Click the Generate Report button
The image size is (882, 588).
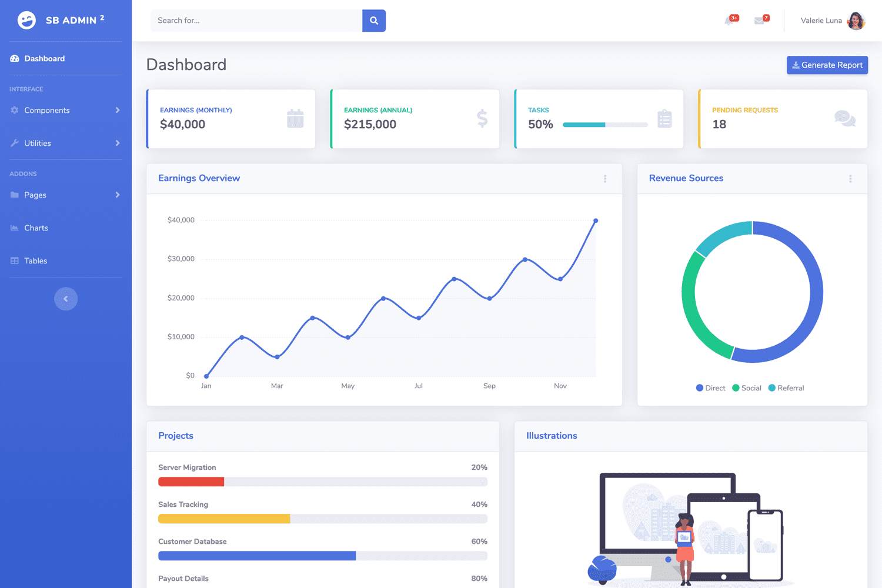(x=827, y=65)
